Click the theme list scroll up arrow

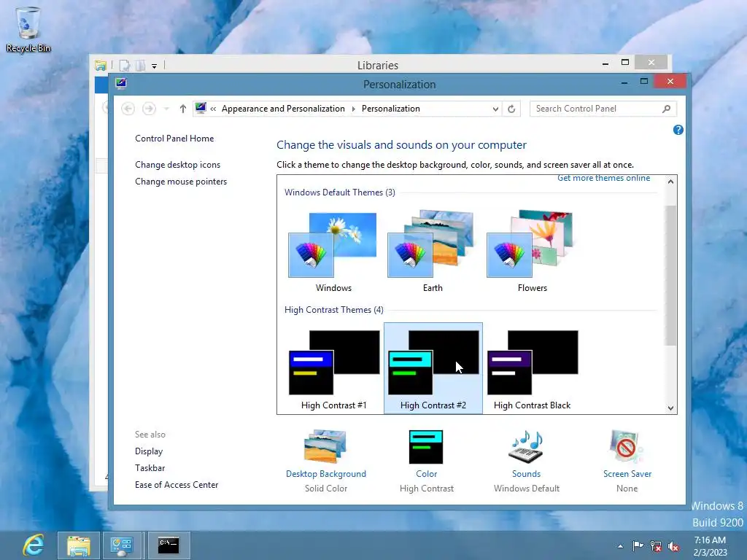point(671,182)
